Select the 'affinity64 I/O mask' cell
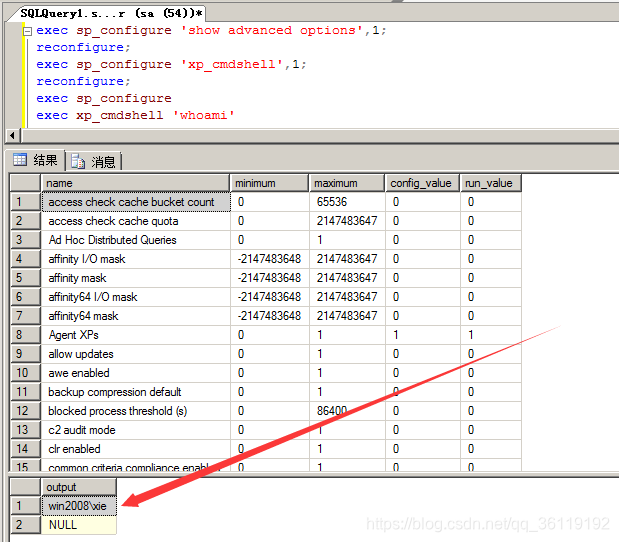This screenshot has width=619, height=542. pyautogui.click(x=136, y=297)
